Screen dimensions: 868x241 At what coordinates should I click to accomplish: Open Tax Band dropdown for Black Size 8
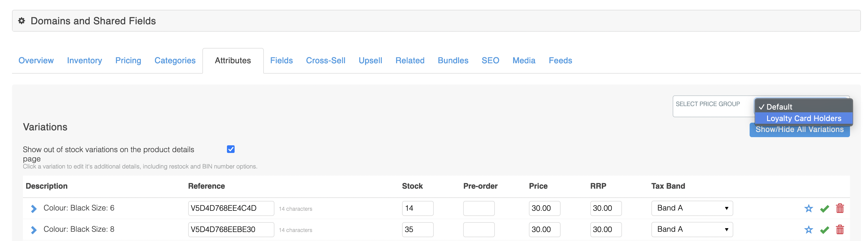[692, 230]
